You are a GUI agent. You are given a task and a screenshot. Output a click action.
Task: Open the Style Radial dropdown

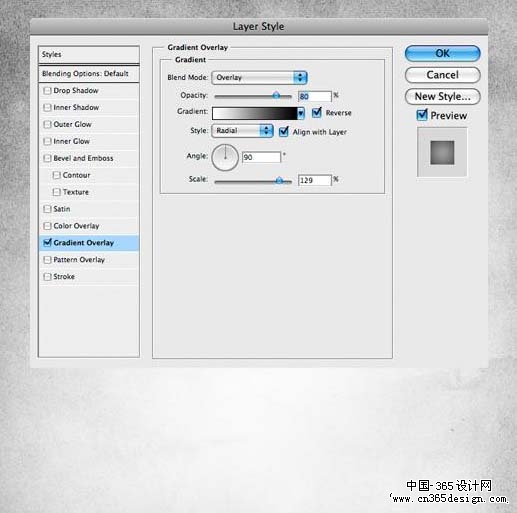242,131
